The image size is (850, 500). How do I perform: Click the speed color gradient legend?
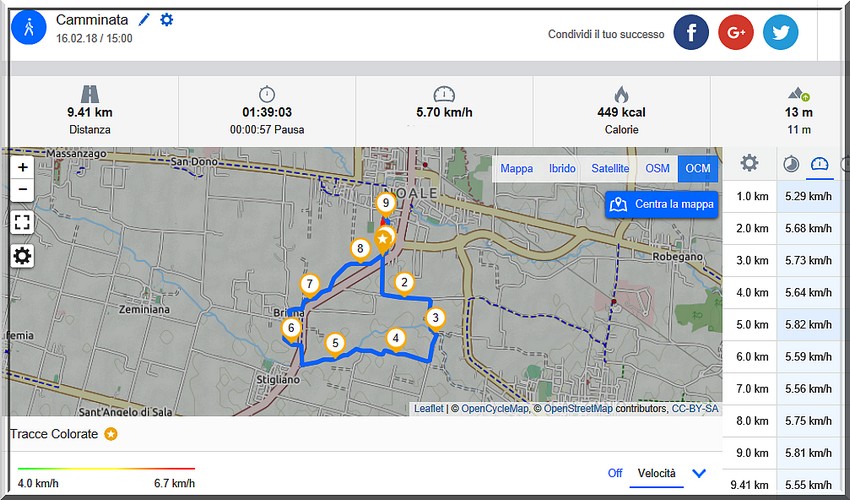(106, 468)
